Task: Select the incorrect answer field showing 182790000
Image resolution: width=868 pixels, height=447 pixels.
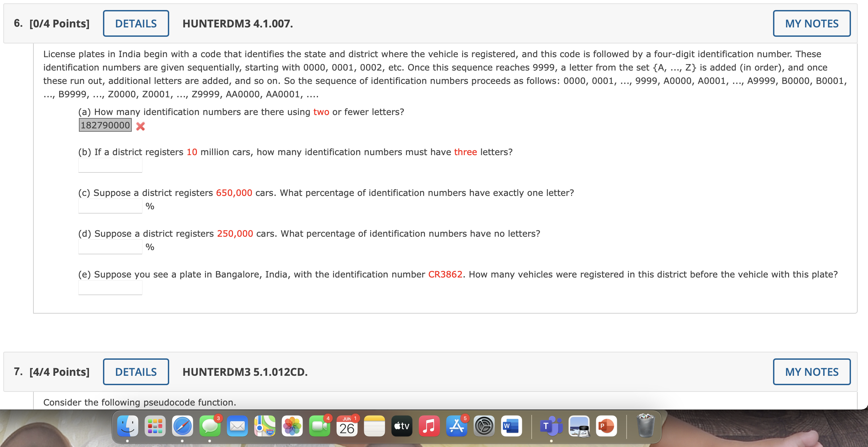Action: [105, 125]
